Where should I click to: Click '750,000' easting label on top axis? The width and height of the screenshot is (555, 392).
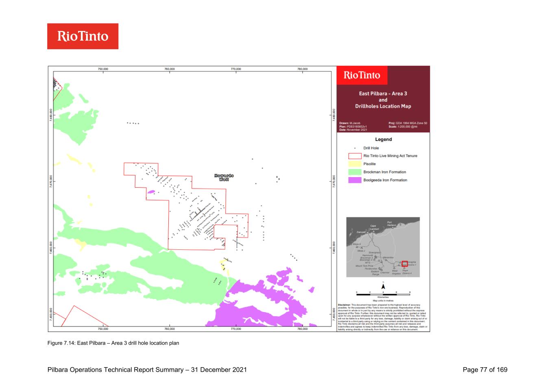tap(103, 69)
